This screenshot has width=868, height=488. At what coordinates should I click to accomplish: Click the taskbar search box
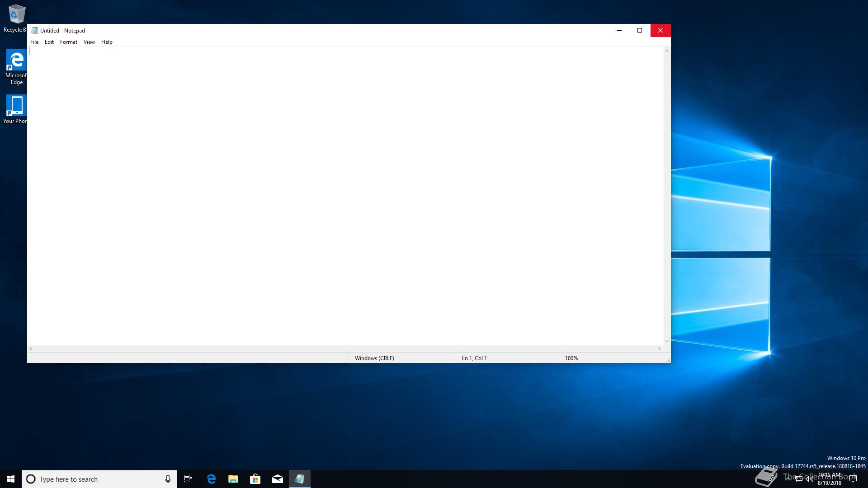[99, 479]
